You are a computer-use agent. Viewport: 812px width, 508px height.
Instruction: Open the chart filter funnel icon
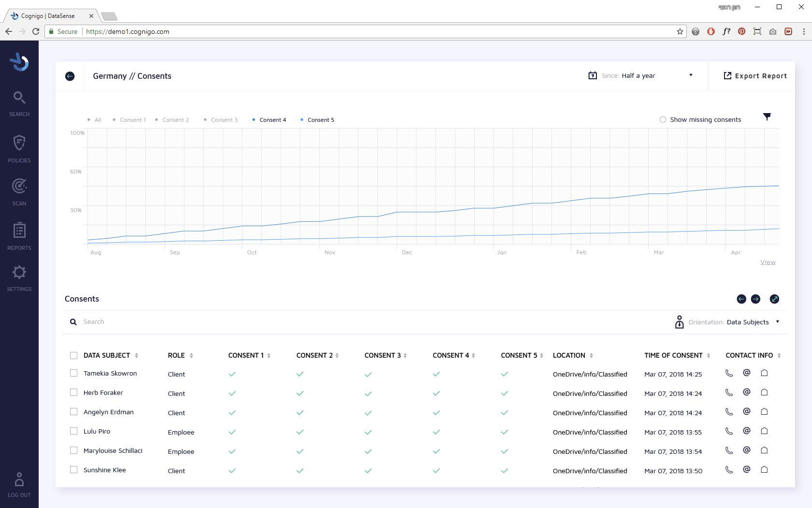767,116
